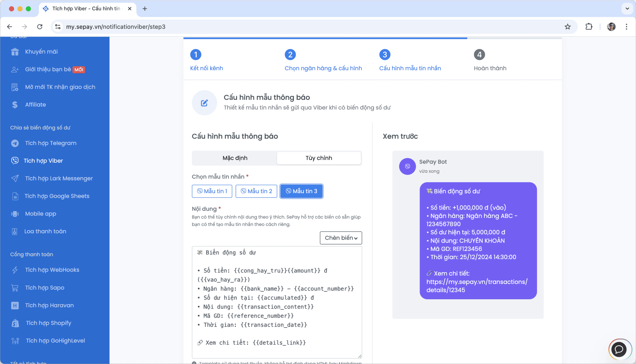Click Mở mới TK nhận giao dịch icon
This screenshot has width=636, height=364.
coord(15,87)
